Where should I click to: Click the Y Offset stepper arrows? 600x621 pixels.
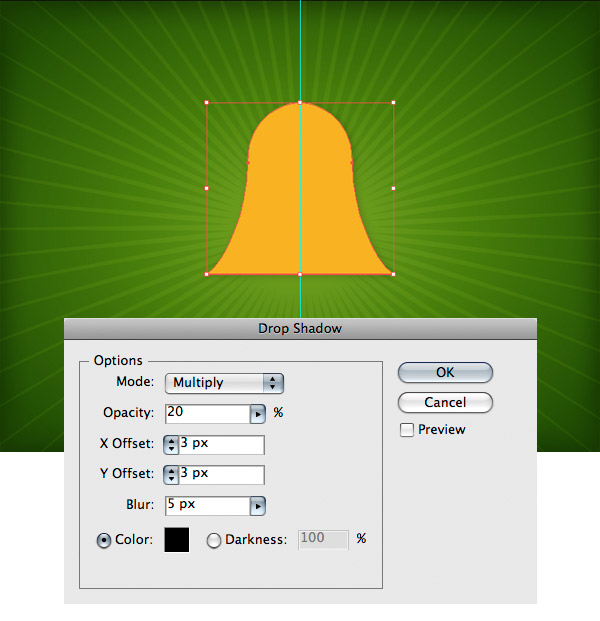pos(171,474)
